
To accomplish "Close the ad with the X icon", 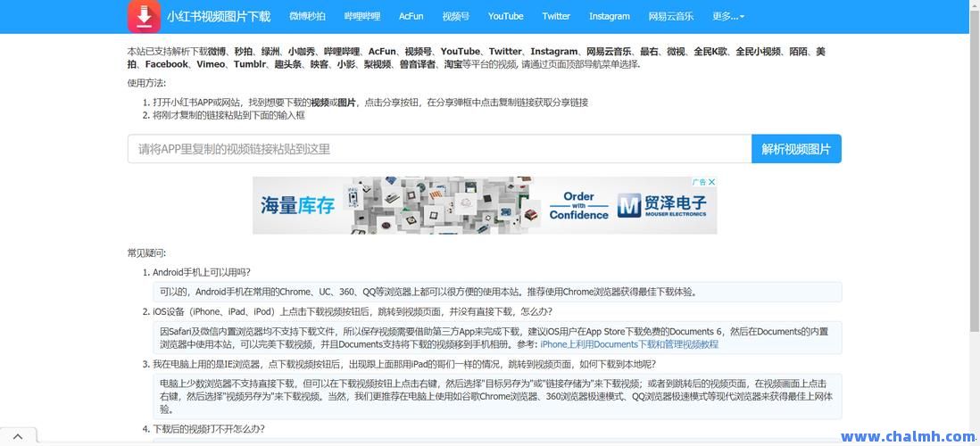I will pyautogui.click(x=711, y=182).
